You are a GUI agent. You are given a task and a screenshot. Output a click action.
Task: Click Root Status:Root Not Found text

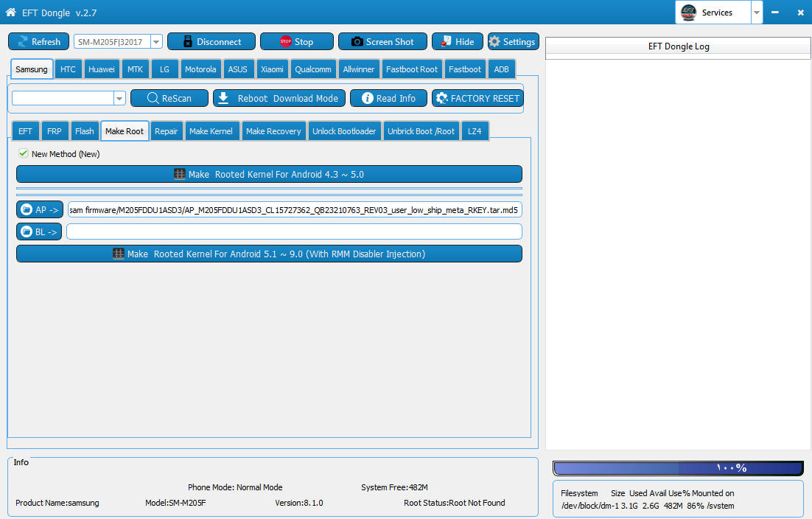coord(454,503)
